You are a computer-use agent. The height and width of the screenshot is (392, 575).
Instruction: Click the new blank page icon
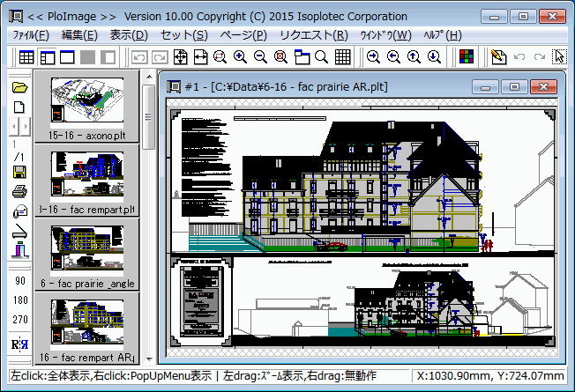pos(19,107)
